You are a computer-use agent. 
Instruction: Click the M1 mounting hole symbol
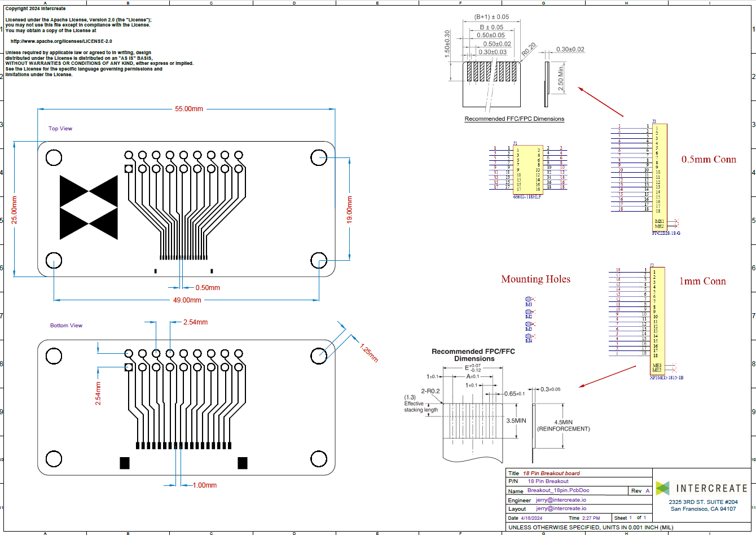pos(529,300)
